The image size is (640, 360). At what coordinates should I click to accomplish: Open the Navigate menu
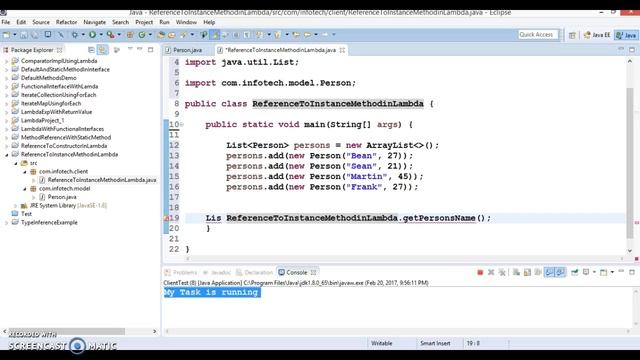click(x=94, y=22)
